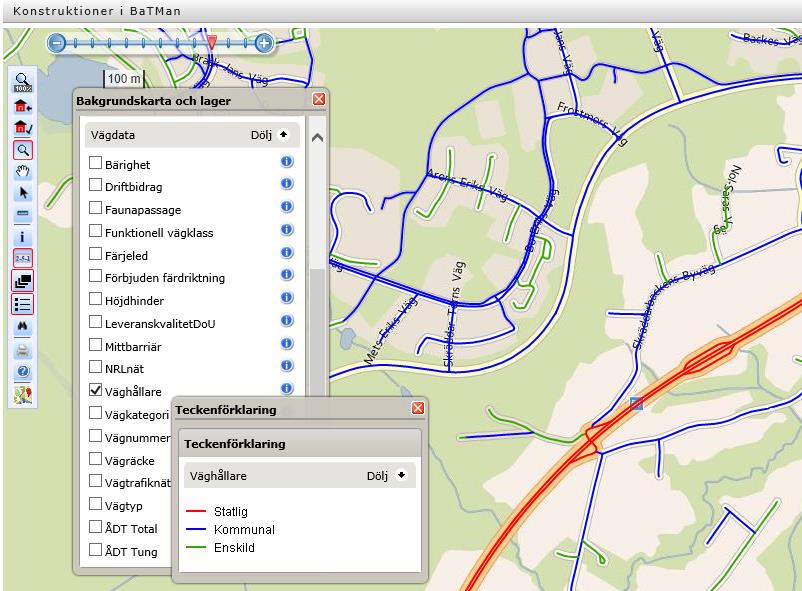This screenshot has height=591, width=802.
Task: Enable the Vägkategori checkbox
Action: 95,412
